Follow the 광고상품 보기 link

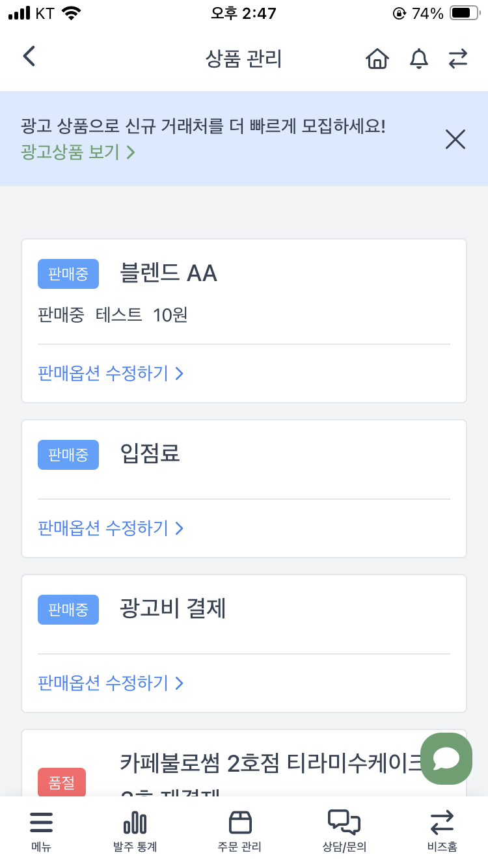(78, 152)
